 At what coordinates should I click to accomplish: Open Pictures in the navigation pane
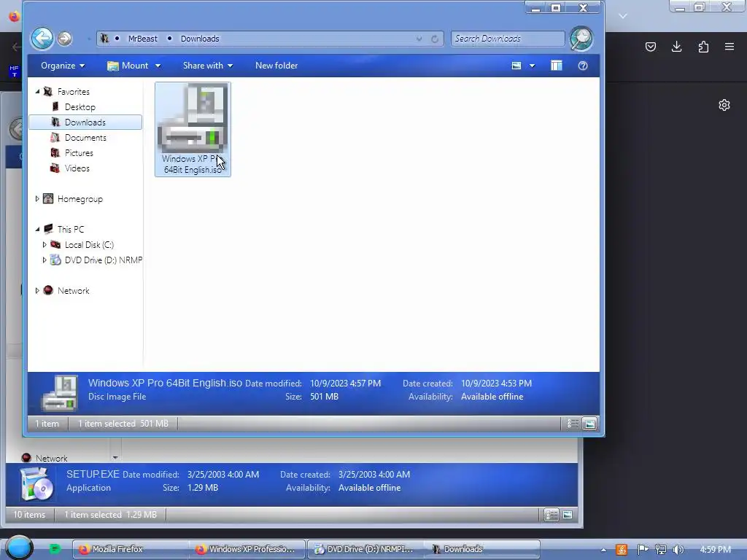click(79, 153)
